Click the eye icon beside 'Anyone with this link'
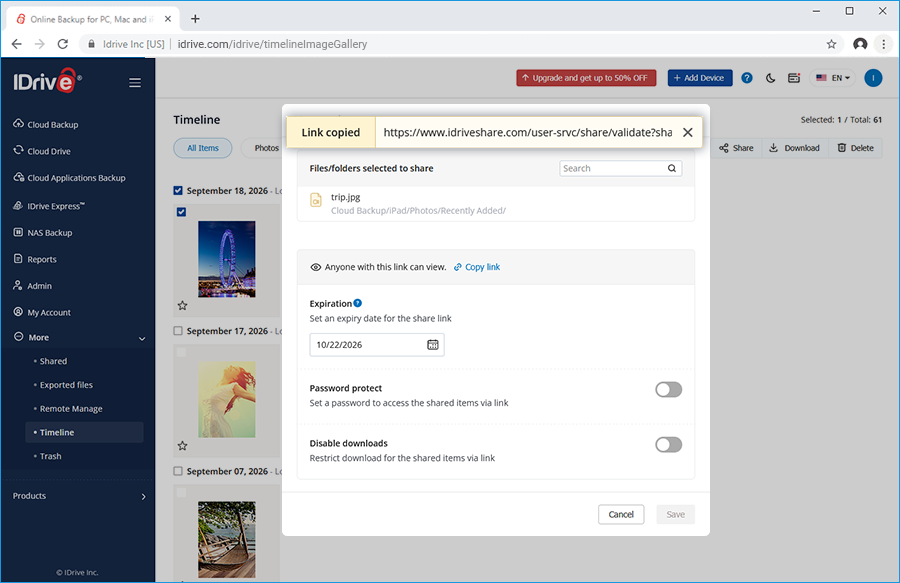This screenshot has height=583, width=900. click(x=316, y=267)
